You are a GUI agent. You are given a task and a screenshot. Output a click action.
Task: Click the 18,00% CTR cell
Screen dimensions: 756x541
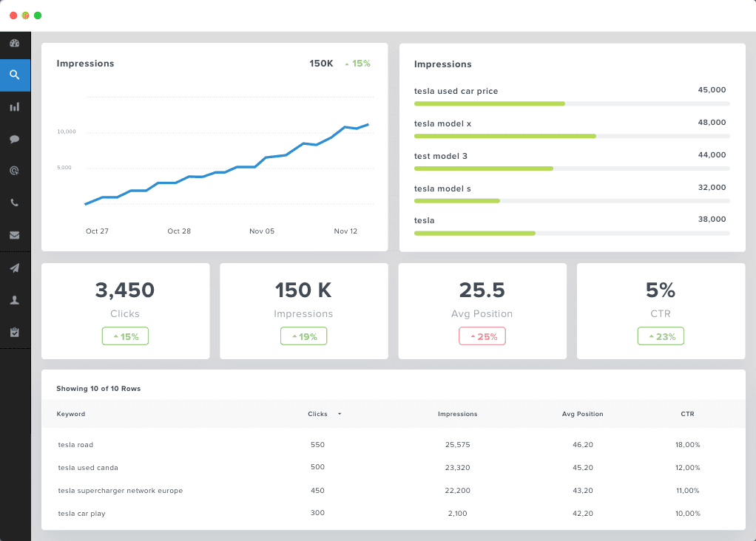(x=687, y=445)
